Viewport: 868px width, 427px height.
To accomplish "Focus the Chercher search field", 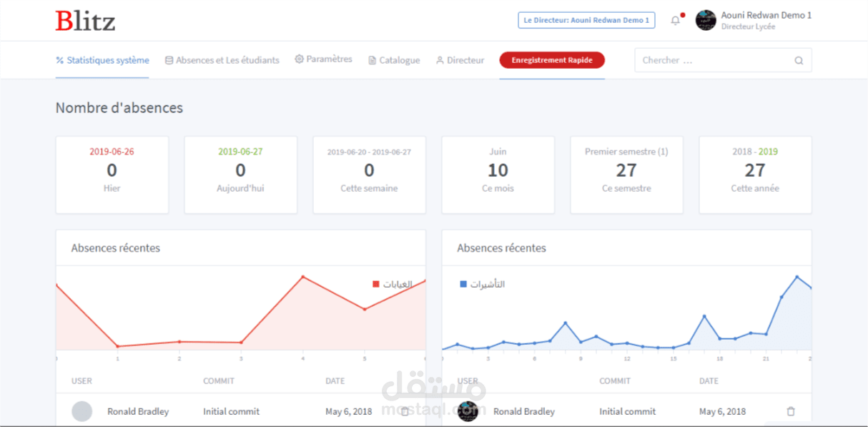I will click(x=723, y=60).
